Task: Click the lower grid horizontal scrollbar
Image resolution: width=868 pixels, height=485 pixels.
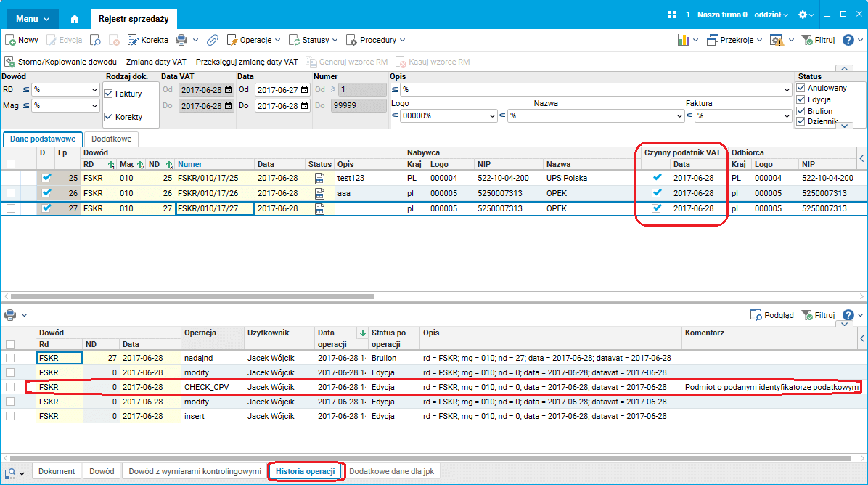Action: point(430,458)
